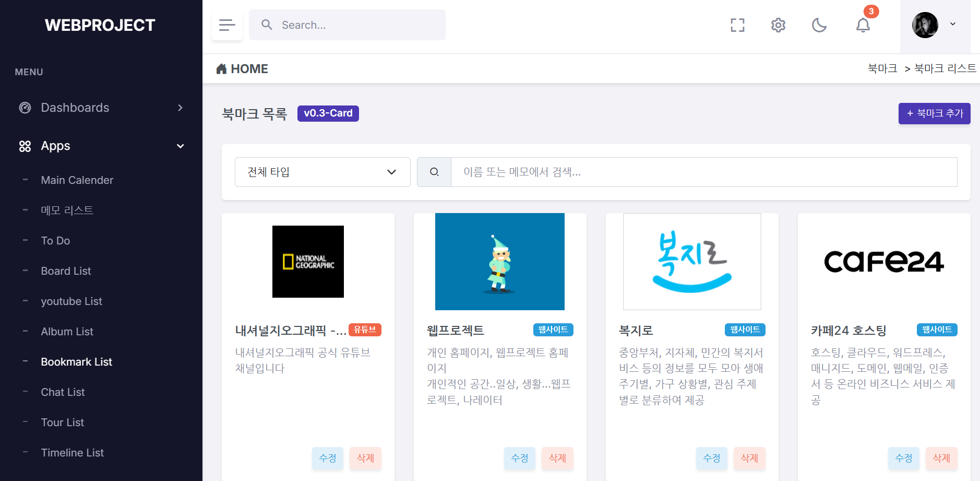
Task: Focus the top Search field
Action: [x=347, y=25]
